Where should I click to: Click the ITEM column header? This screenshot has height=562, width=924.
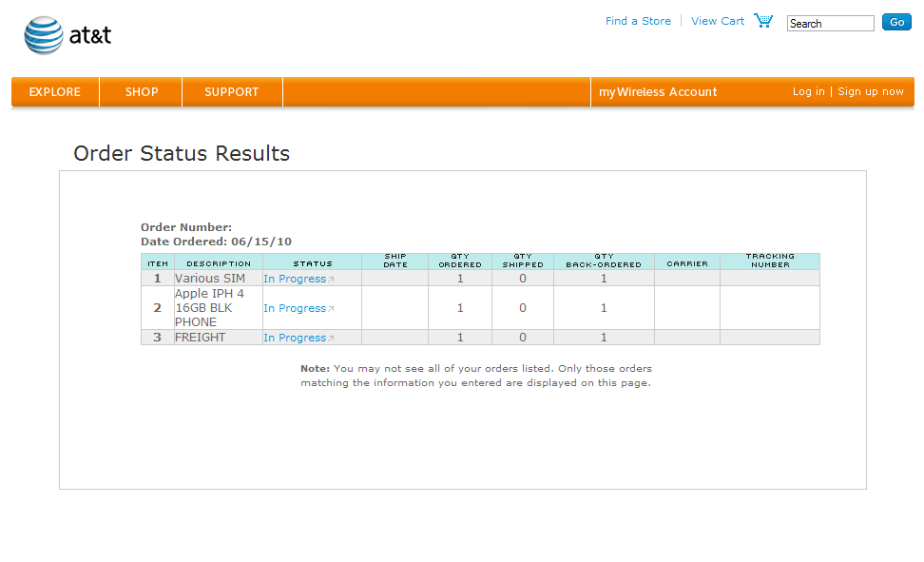(x=158, y=262)
